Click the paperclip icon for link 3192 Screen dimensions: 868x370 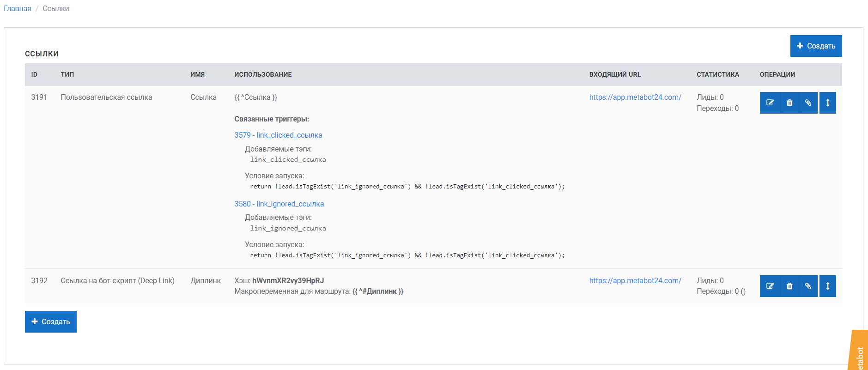(808, 286)
